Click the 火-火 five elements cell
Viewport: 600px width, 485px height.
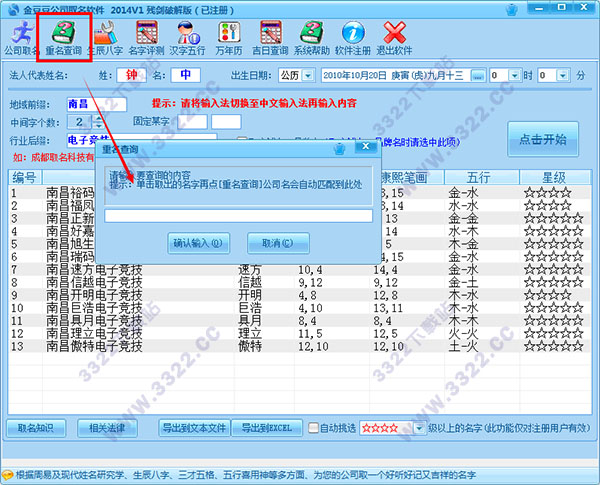coord(463,333)
